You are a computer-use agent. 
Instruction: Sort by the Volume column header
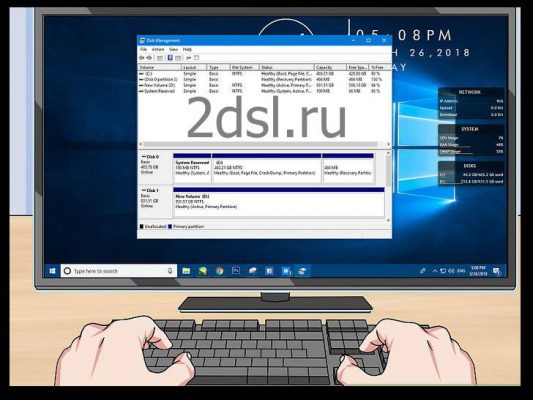click(x=160, y=67)
